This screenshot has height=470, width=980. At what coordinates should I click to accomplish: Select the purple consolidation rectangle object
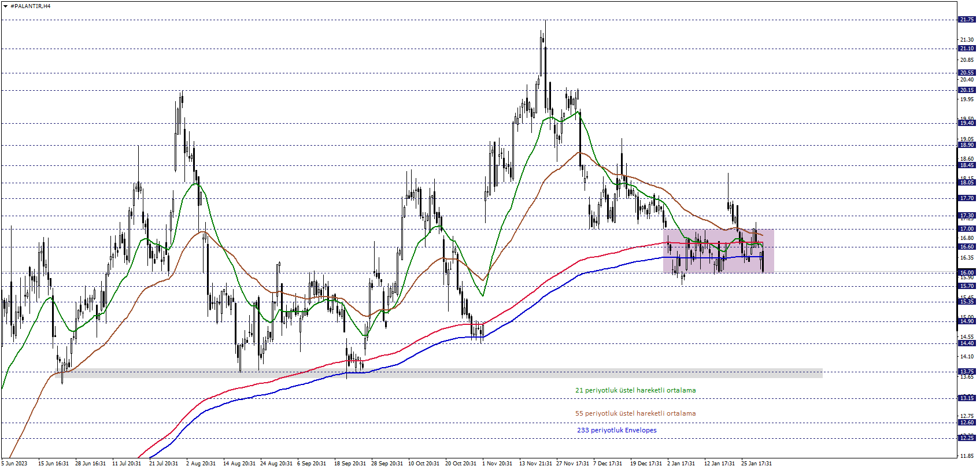coord(718,251)
